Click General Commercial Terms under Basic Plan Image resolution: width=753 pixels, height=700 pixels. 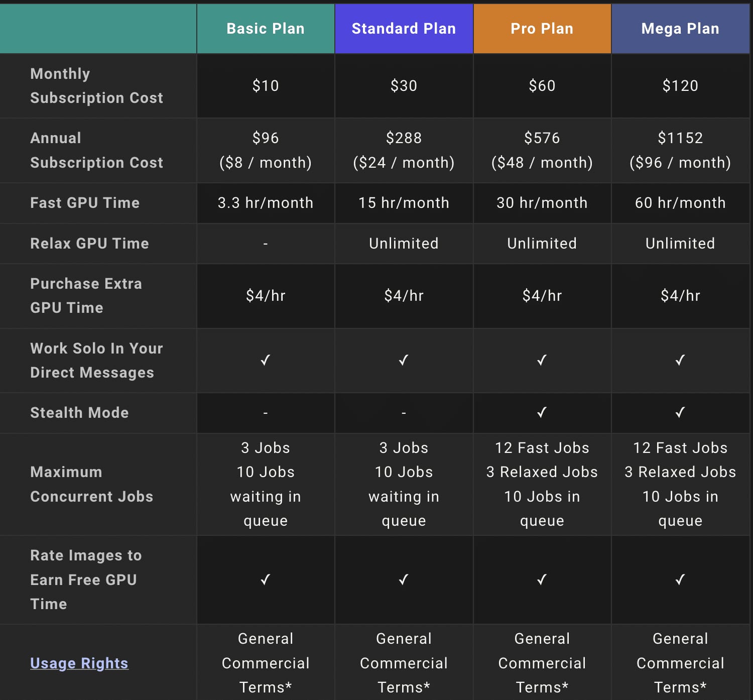point(266,663)
